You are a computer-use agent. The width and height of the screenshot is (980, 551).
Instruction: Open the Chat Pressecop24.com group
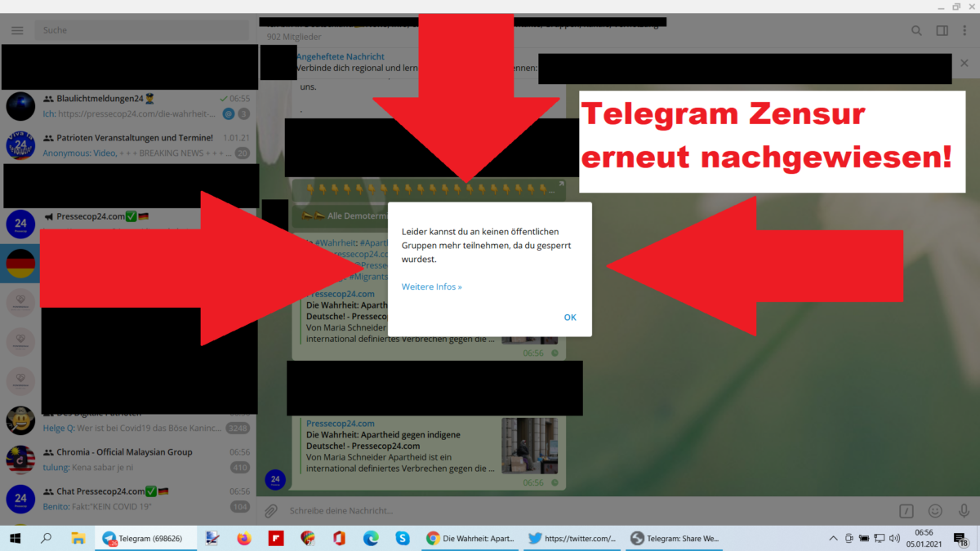[128, 499]
